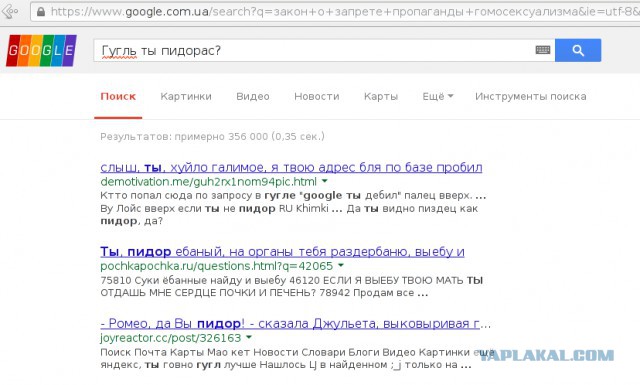Image resolution: width=640 pixels, height=385 pixels.
Task: Open the Ромео result title link
Action: click(295, 324)
